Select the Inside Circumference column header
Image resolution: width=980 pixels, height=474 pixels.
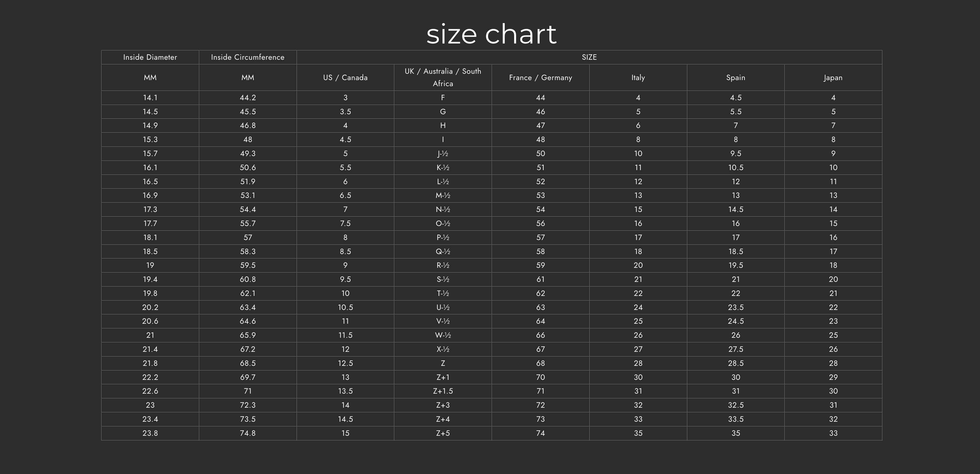click(248, 57)
